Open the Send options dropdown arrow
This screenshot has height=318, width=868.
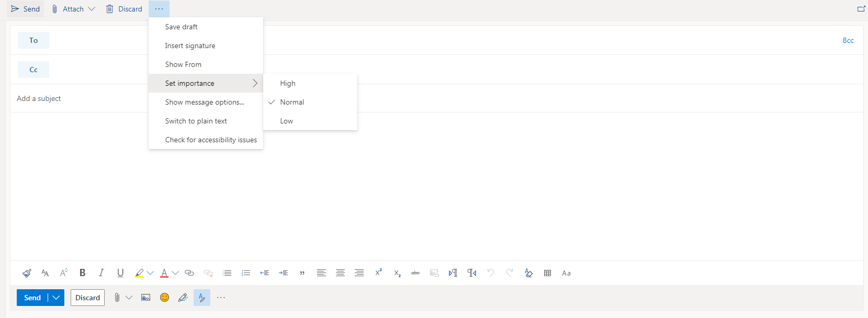tap(56, 298)
